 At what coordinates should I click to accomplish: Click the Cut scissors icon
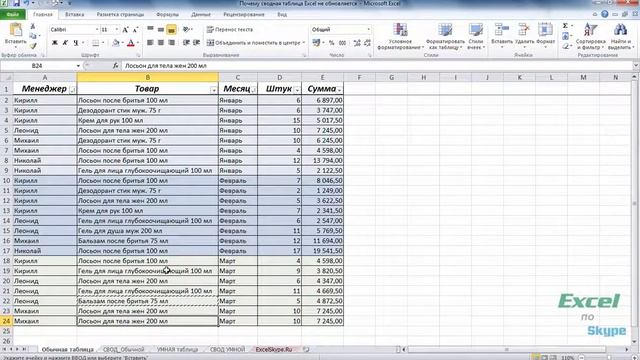point(33,27)
